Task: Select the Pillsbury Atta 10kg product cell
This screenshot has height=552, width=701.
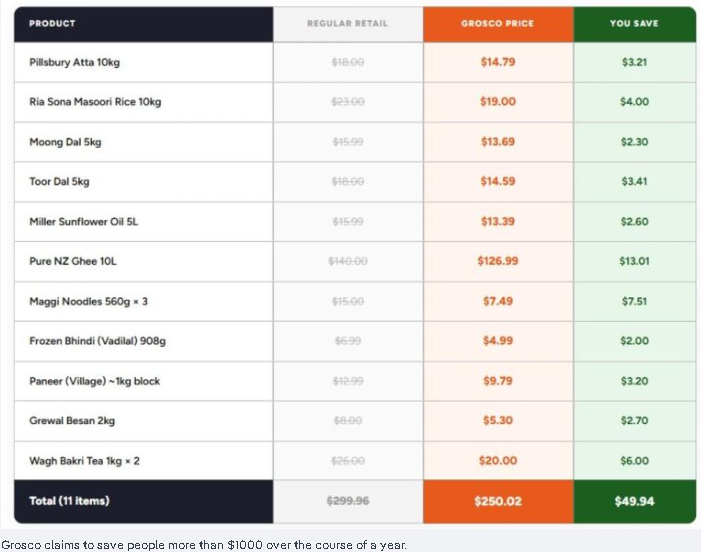Action: tap(75, 62)
